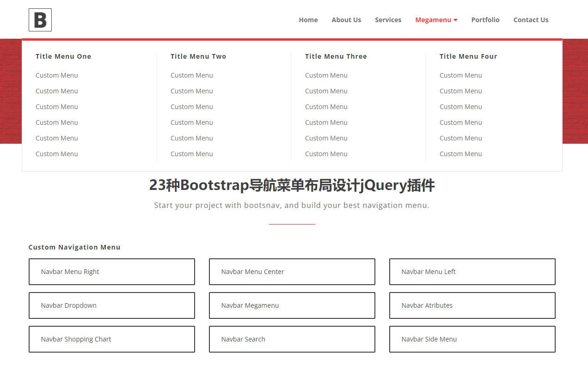Viewport: 588px width, 372px height.
Task: Click the Title Menu One heading
Action: pos(63,56)
